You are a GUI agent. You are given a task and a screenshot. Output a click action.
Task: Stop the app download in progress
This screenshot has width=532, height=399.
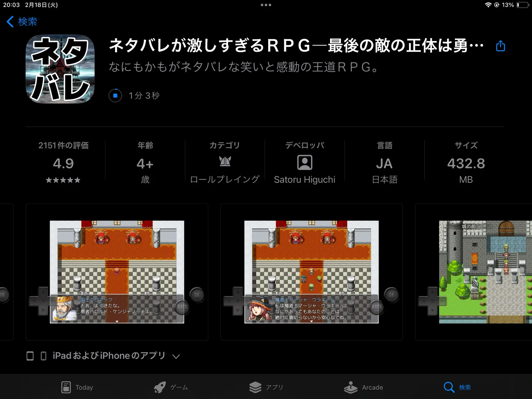coord(115,95)
